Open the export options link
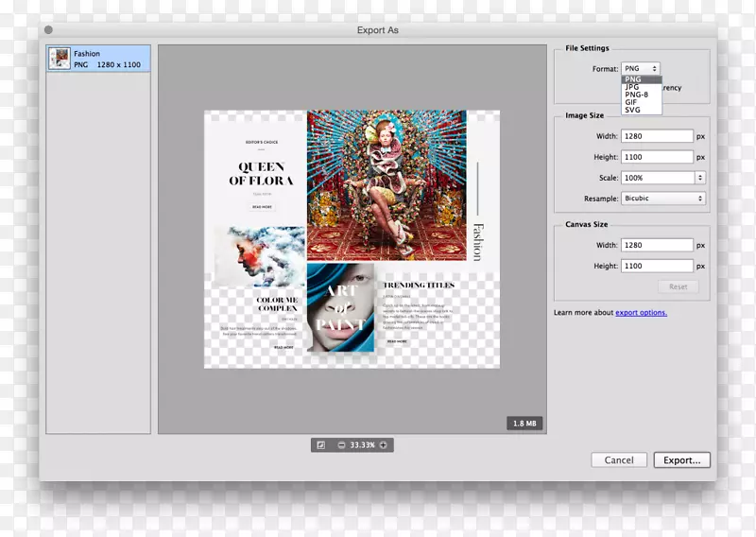The width and height of the screenshot is (756, 537). (641, 313)
